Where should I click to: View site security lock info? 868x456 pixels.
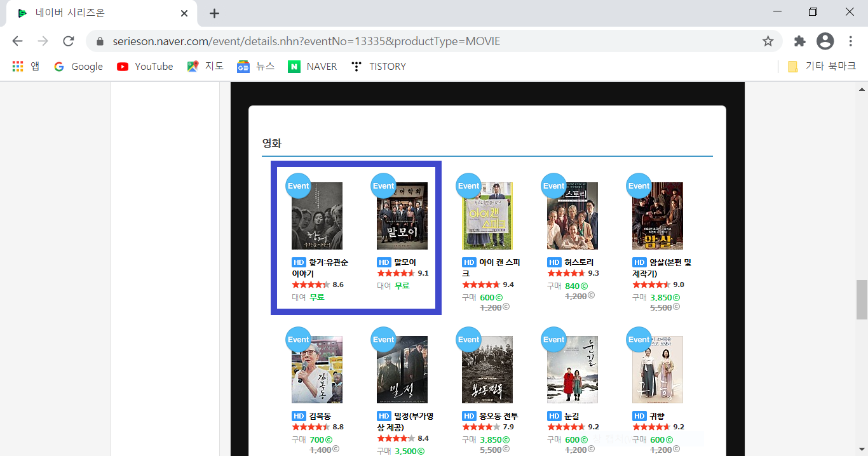pos(99,41)
